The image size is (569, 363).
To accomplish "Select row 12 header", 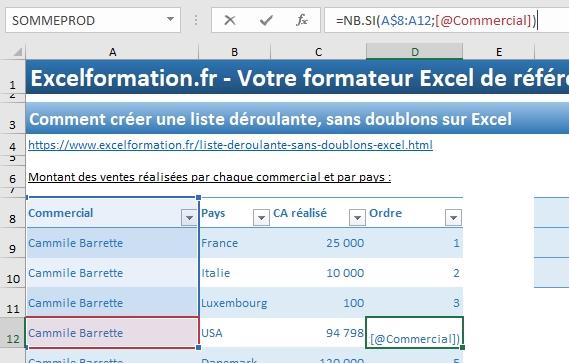I will click(x=13, y=333).
